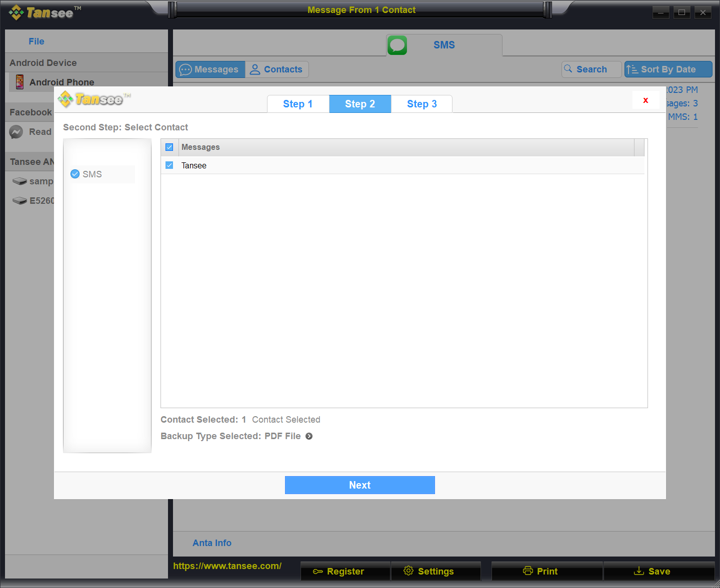Screen dimensions: 720x588
Task: Click the Next button
Action: 360,485
